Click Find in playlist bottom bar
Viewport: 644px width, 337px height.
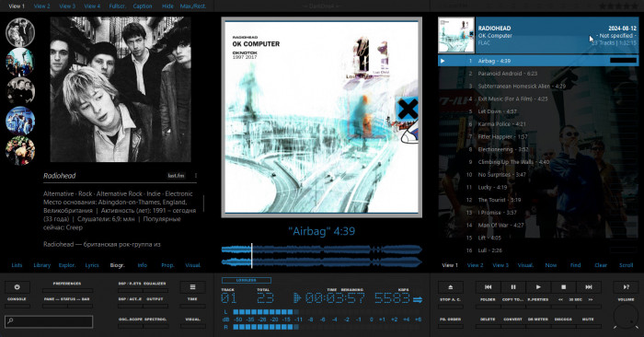click(x=575, y=265)
